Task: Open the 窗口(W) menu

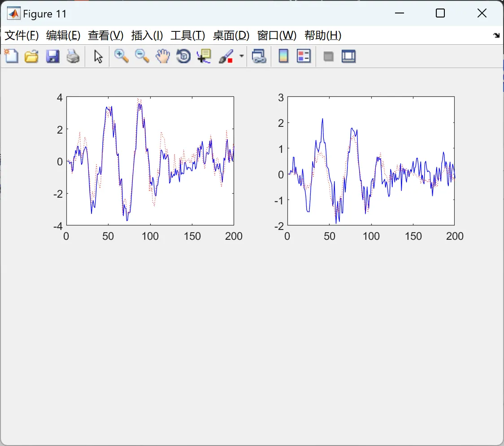Action: [277, 35]
